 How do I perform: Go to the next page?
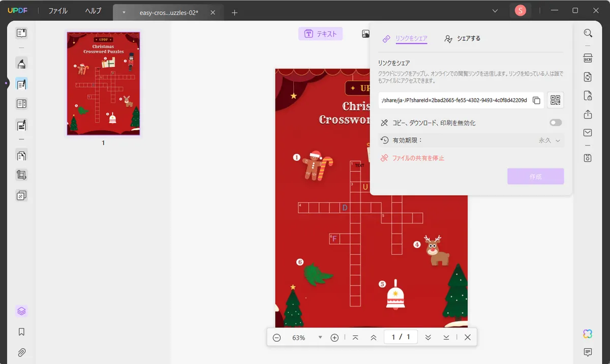(x=428, y=338)
